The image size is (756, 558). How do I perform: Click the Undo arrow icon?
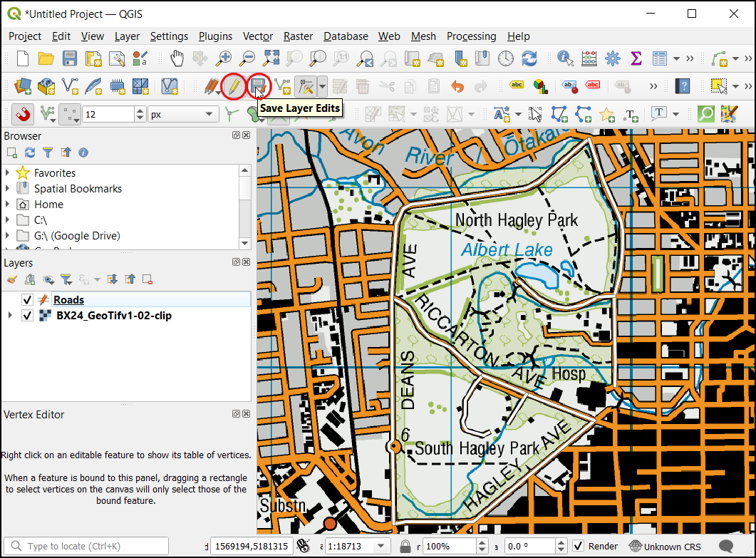point(457,86)
